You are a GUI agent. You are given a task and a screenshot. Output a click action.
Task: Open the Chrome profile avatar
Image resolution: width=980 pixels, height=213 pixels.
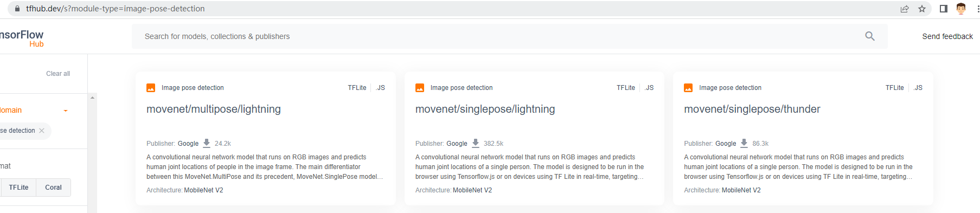click(961, 9)
